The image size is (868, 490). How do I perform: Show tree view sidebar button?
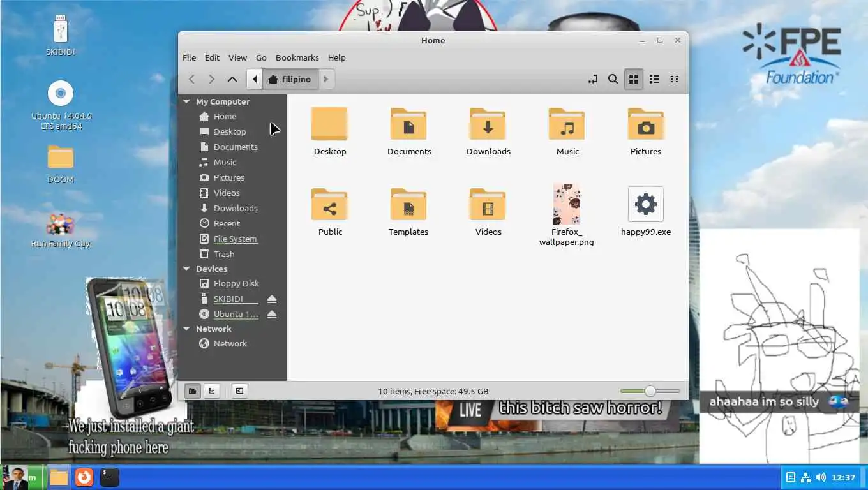(211, 391)
